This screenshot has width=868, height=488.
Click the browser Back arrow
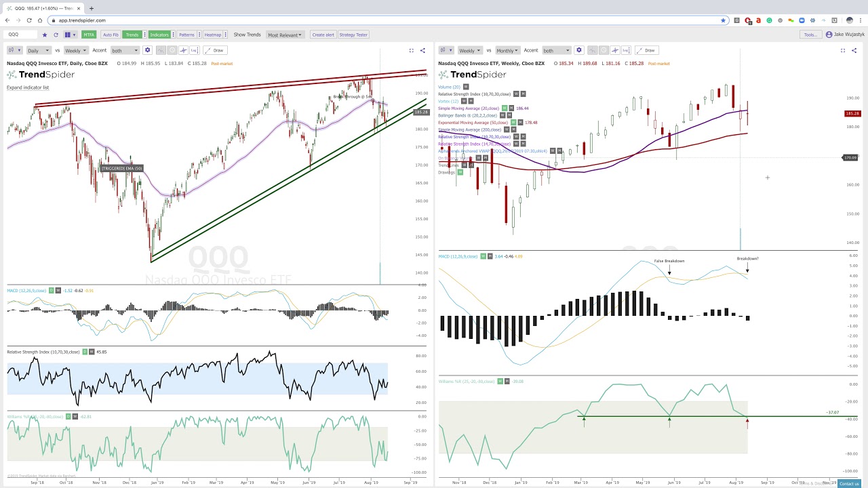(7, 20)
